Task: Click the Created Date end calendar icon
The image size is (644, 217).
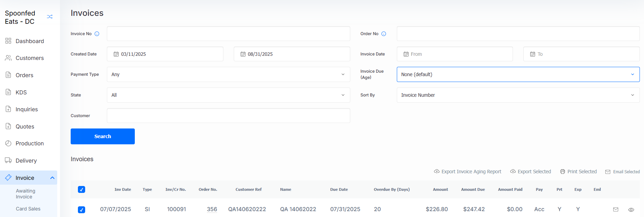Action: 243,54
